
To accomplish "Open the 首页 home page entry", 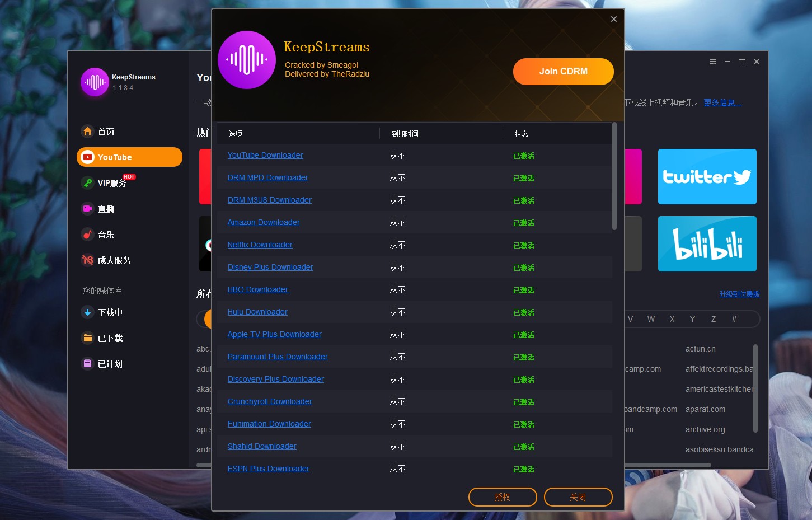I will pyautogui.click(x=106, y=132).
